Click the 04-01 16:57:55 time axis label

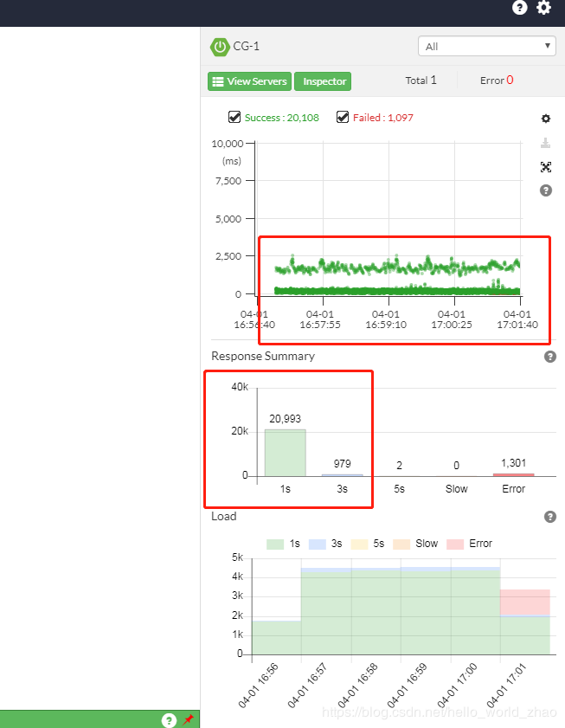pyautogui.click(x=320, y=319)
